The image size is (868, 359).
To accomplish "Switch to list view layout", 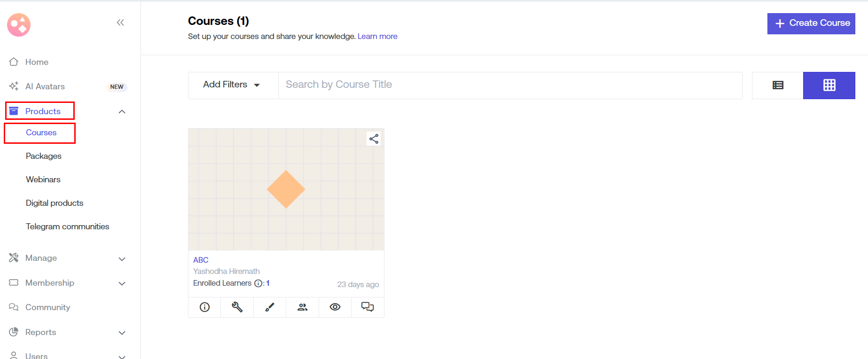I will tap(778, 86).
